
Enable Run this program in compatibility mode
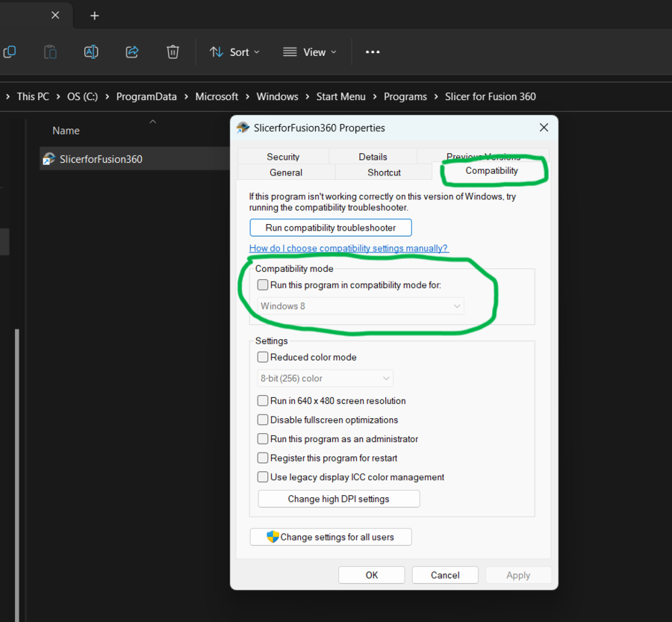pyautogui.click(x=263, y=284)
